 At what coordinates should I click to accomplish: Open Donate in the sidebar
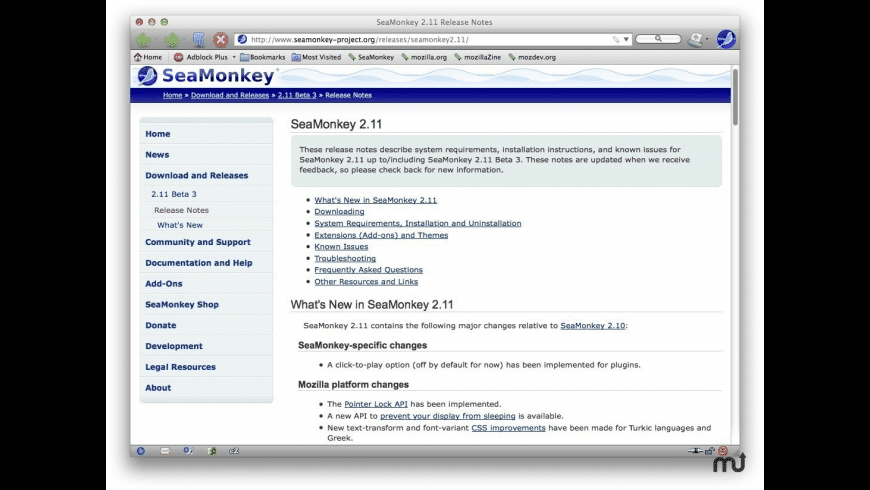pyautogui.click(x=160, y=325)
